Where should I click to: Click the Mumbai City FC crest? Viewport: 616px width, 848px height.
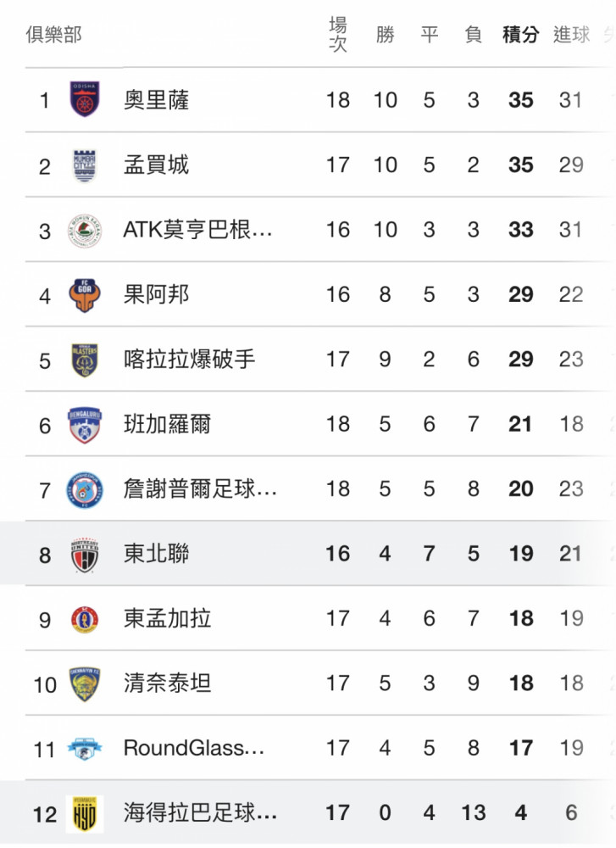[84, 165]
